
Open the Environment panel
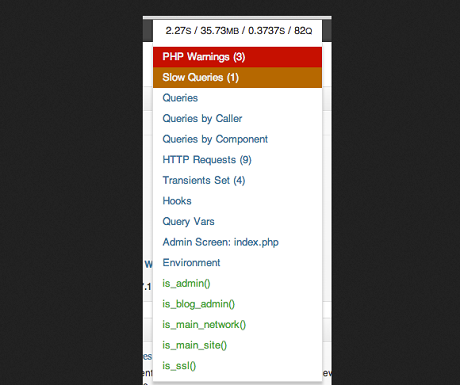pyautogui.click(x=237, y=263)
